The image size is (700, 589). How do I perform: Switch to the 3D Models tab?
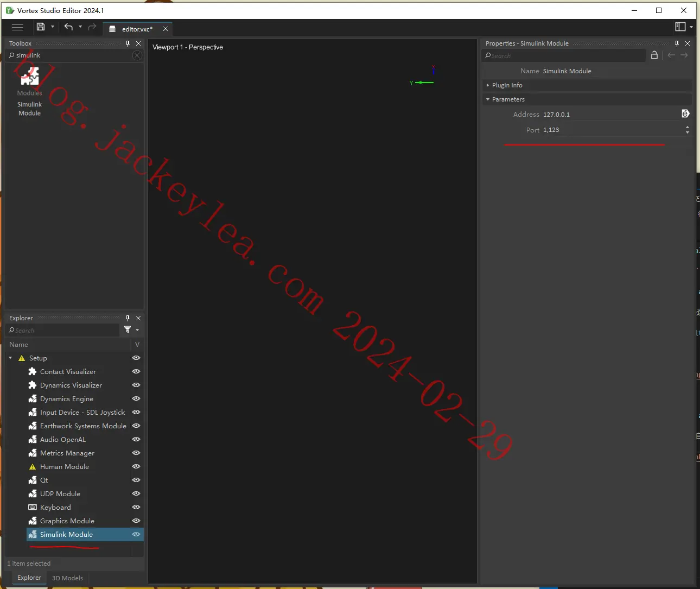click(68, 578)
